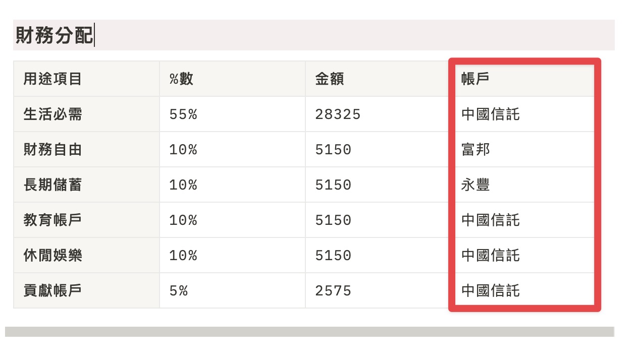The image size is (635, 364).
Task: Click the 生活必需 row label cell
Action: click(86, 114)
